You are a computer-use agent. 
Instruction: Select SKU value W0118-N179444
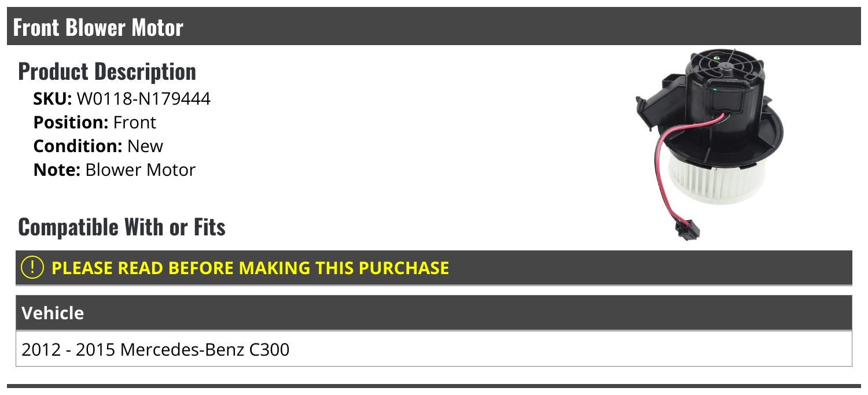[x=144, y=99]
